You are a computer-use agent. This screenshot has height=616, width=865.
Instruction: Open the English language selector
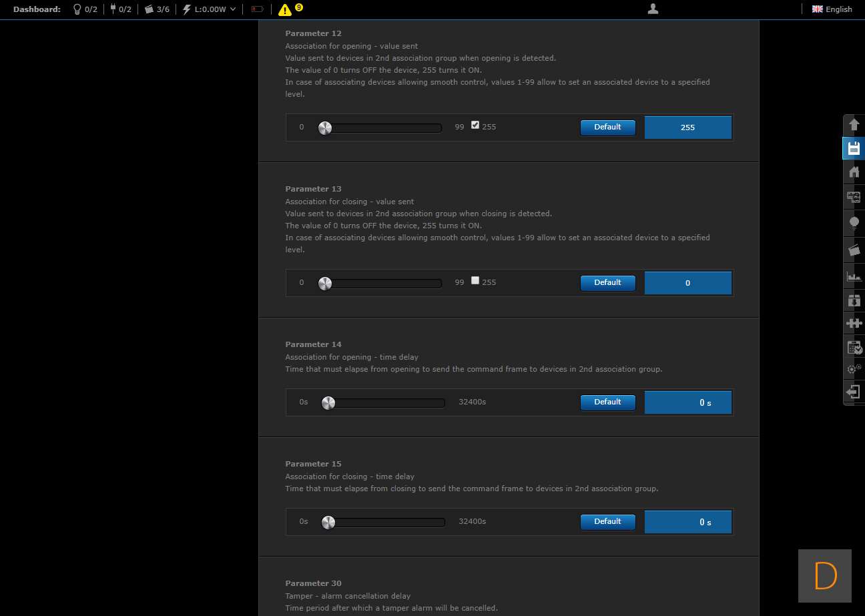pos(832,9)
